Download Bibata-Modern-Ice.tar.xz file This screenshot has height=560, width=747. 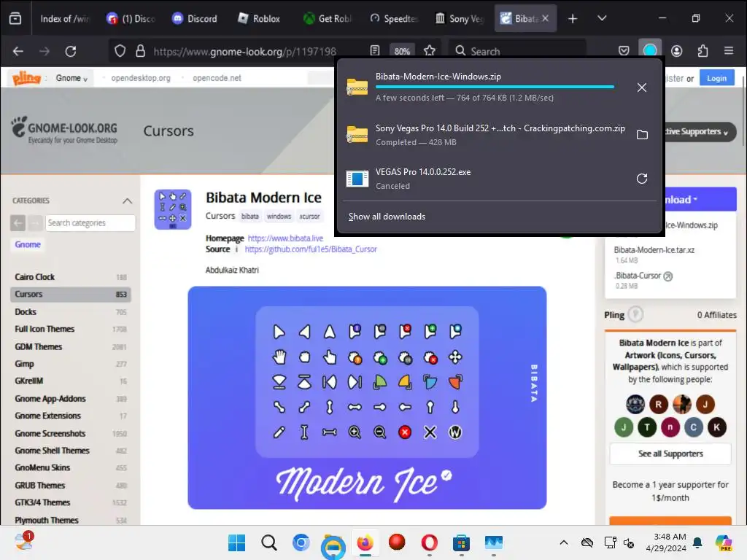point(654,250)
